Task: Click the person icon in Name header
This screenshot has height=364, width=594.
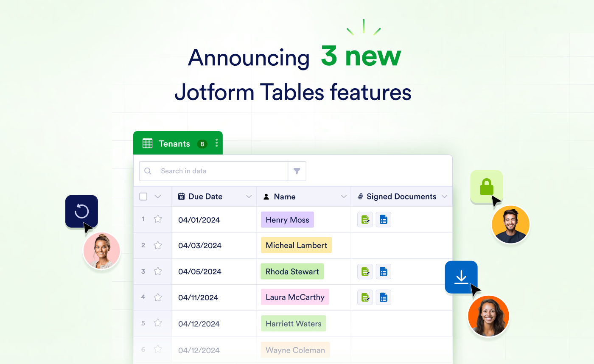Action: click(266, 196)
